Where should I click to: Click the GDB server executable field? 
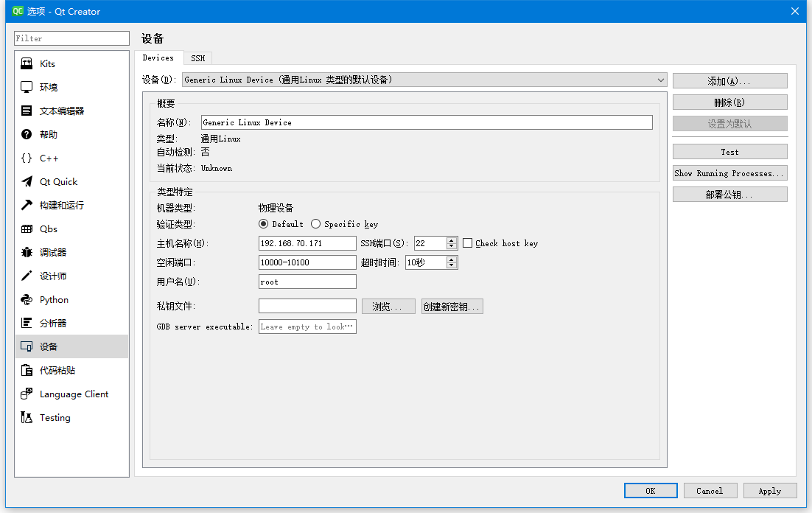tap(307, 327)
